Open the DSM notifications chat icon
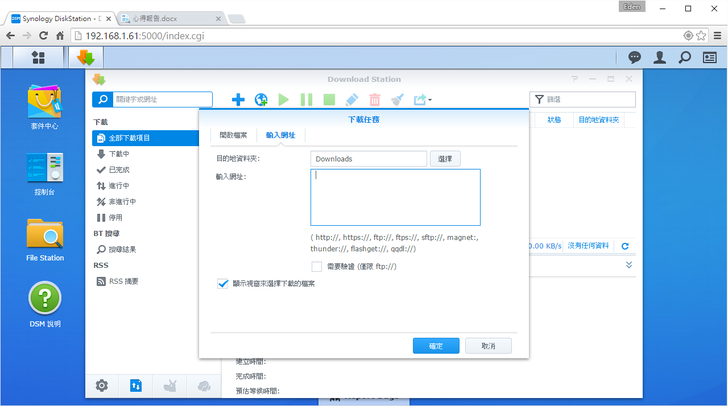 pos(634,58)
